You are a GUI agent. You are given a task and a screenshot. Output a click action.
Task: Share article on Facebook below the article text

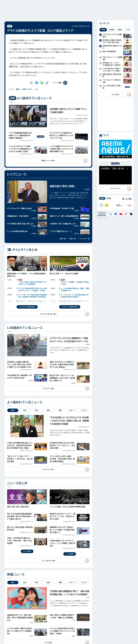tap(37, 83)
